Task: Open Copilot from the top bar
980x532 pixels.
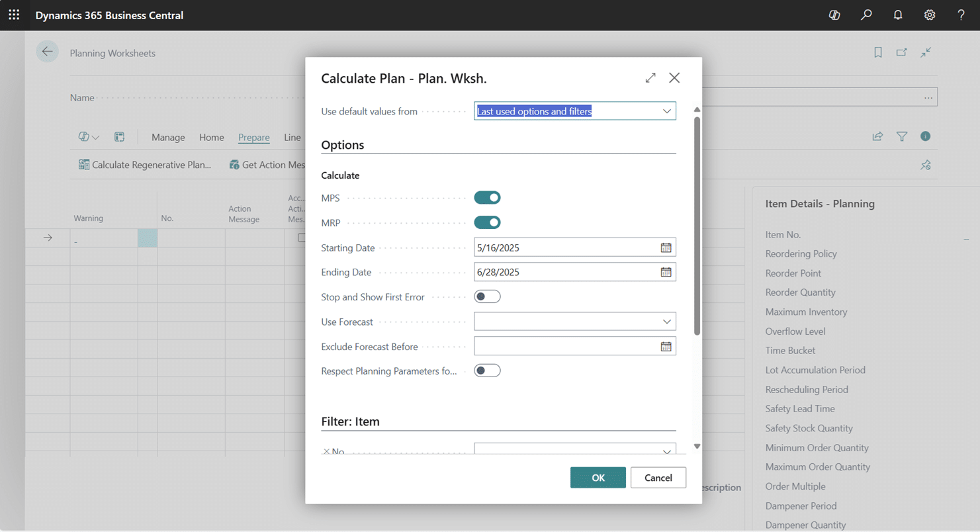Action: pyautogui.click(x=834, y=15)
